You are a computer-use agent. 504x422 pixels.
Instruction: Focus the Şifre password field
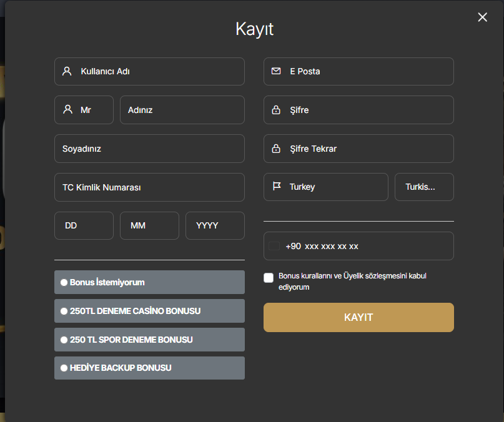(358, 110)
